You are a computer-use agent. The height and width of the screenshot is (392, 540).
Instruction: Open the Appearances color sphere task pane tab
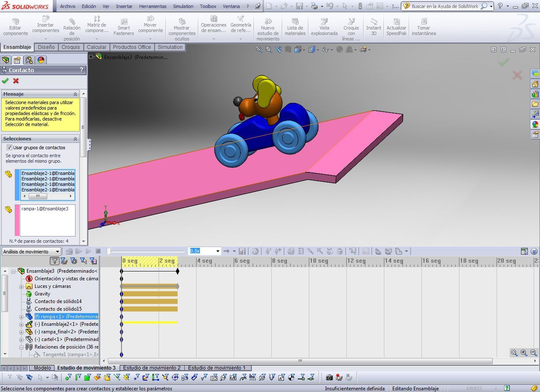tap(535, 124)
